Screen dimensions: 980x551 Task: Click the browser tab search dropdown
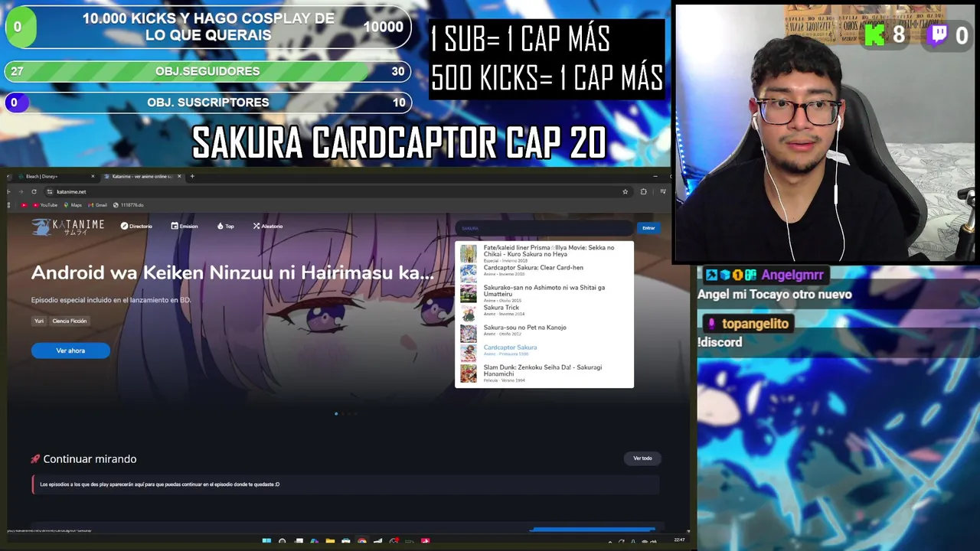click(9, 177)
